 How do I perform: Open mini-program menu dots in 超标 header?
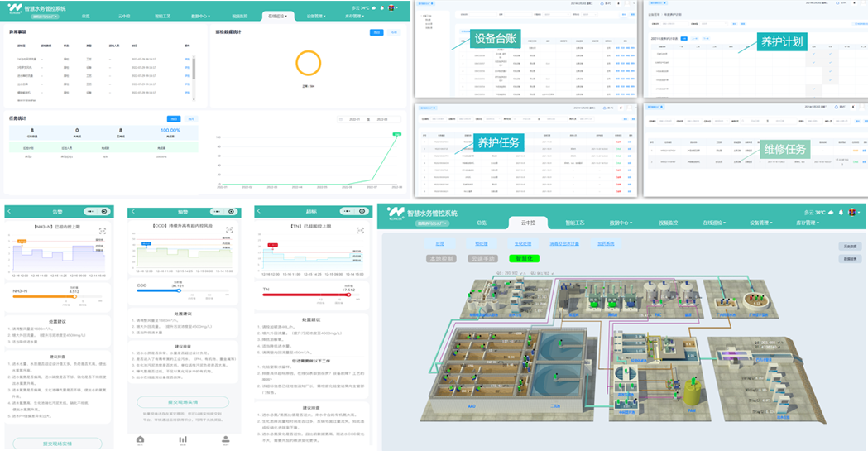pyautogui.click(x=348, y=212)
